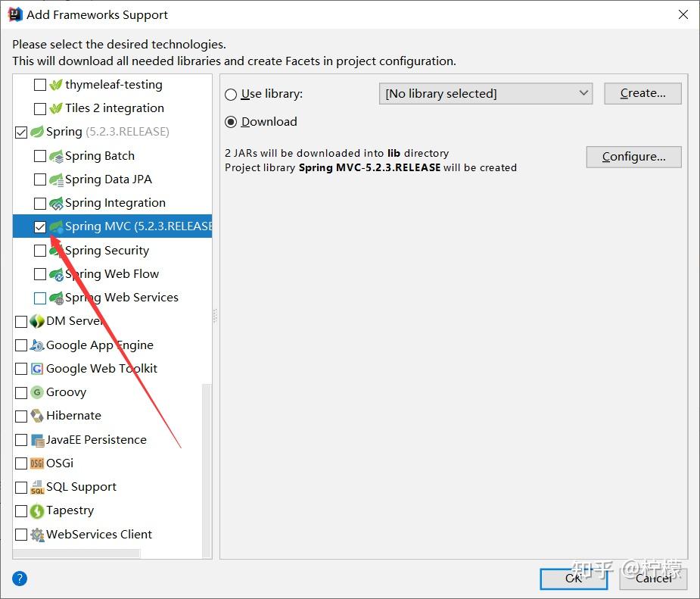
Task: Open help with the question mark icon
Action: point(20,579)
